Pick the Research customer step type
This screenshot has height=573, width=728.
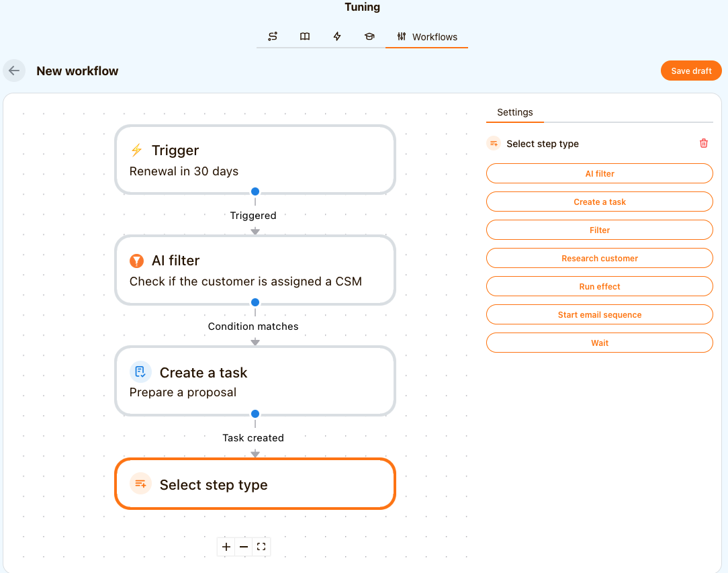(599, 258)
